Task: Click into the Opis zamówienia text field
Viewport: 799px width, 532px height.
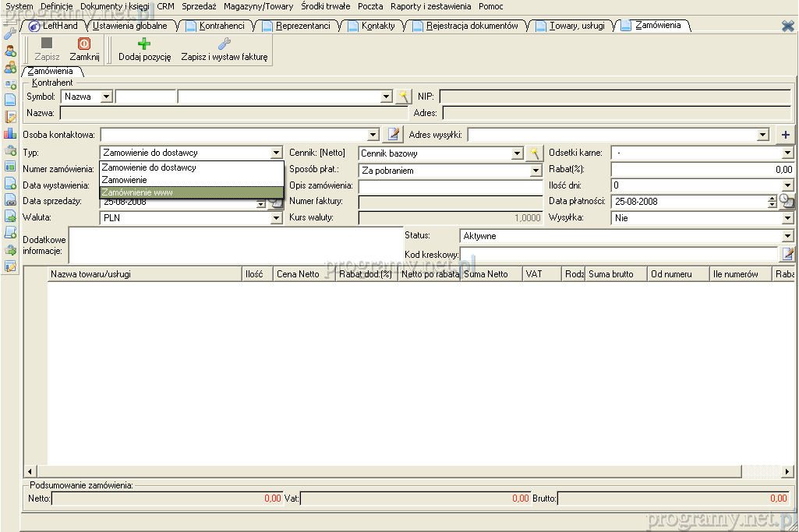Action: (450, 186)
